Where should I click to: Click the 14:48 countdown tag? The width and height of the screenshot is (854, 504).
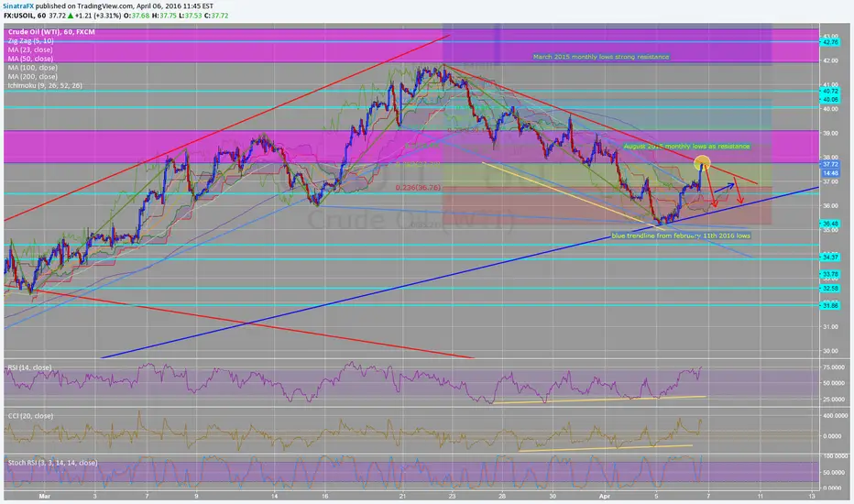(830, 173)
